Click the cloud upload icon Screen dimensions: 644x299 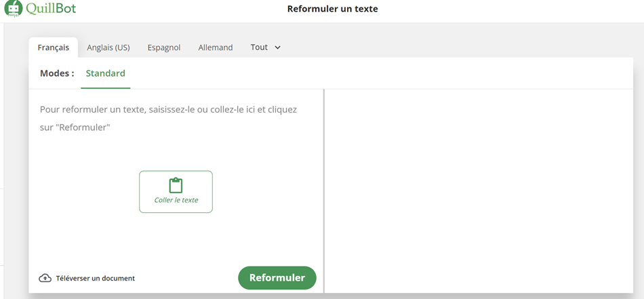[45, 278]
